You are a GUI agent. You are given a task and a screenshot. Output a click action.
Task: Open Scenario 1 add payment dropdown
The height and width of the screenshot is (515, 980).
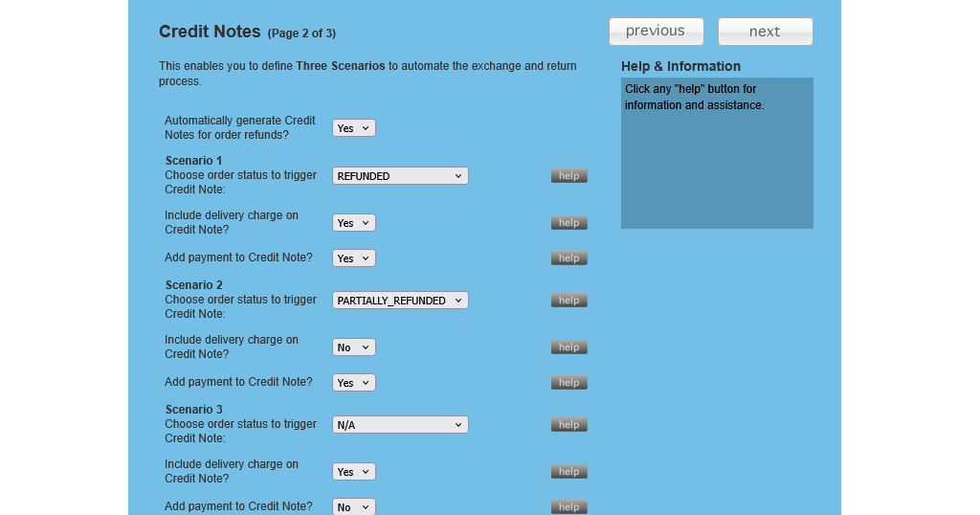[353, 258]
